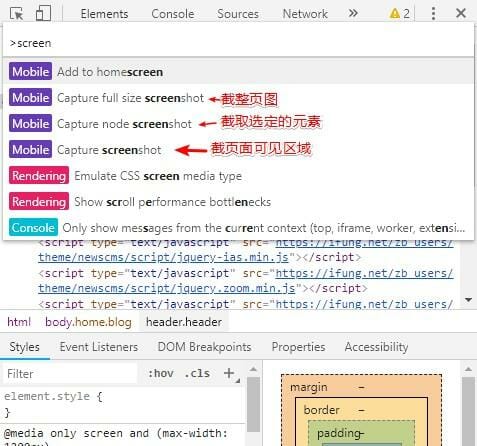This screenshot has width=477, height=446.
Task: Click the command menu search field
Action: click(x=238, y=43)
